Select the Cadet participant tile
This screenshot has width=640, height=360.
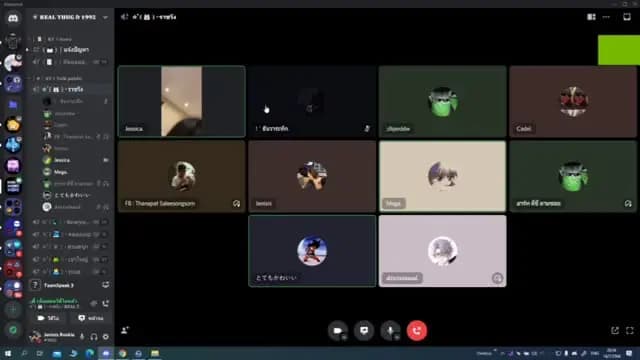point(573,101)
